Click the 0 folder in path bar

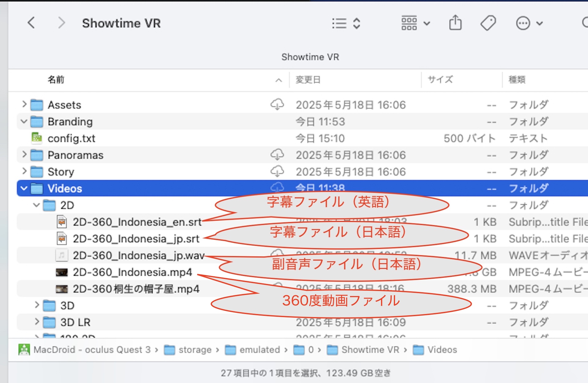point(303,350)
